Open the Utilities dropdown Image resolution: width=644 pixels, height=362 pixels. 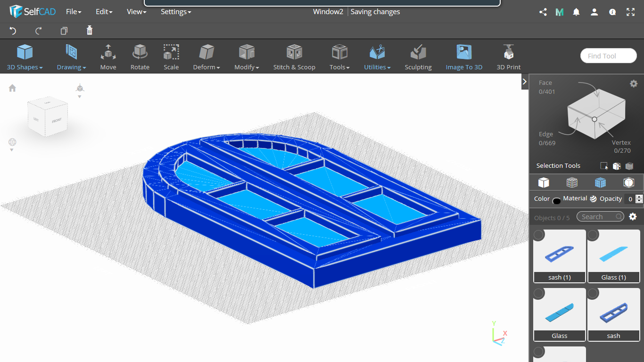coord(377,57)
